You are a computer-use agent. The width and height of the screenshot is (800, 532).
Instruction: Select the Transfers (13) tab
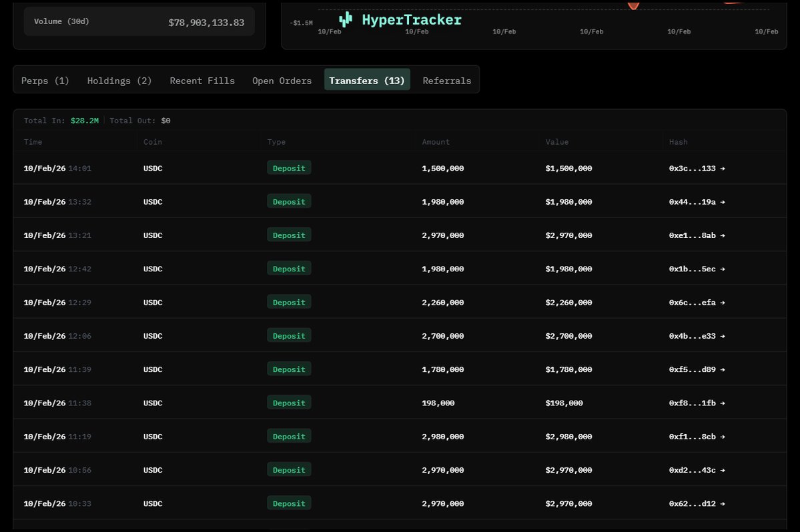(x=367, y=81)
